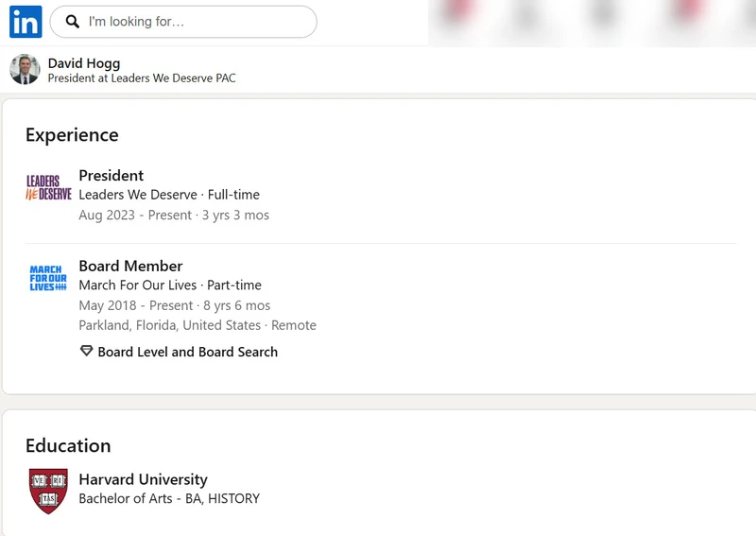Open "Board Level and Board Search" skill
This screenshot has height=536, width=756.
(x=187, y=352)
